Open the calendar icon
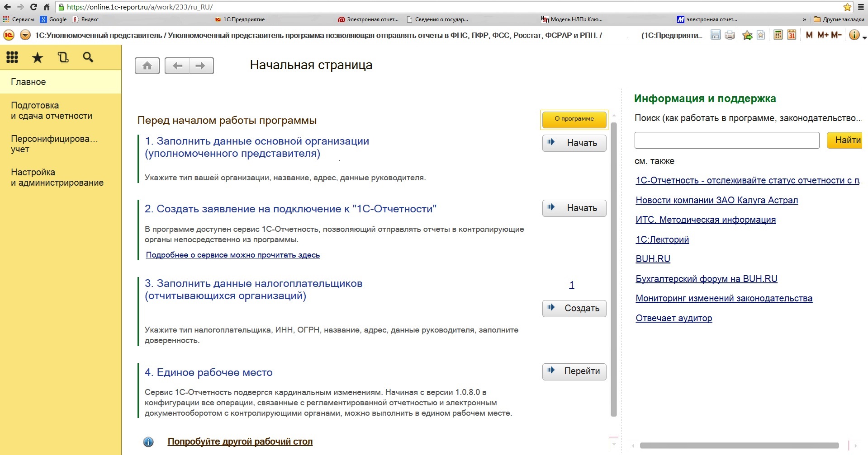The image size is (868, 455). (792, 35)
